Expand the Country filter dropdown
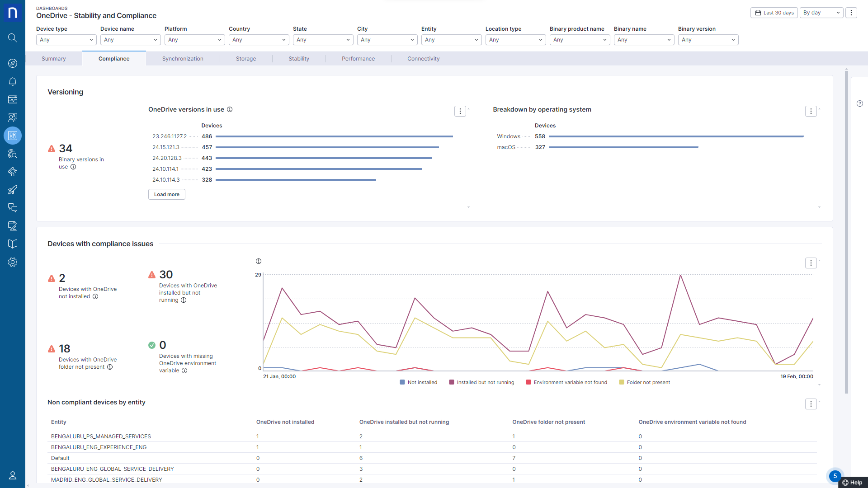This screenshot has height=488, width=868. click(259, 40)
